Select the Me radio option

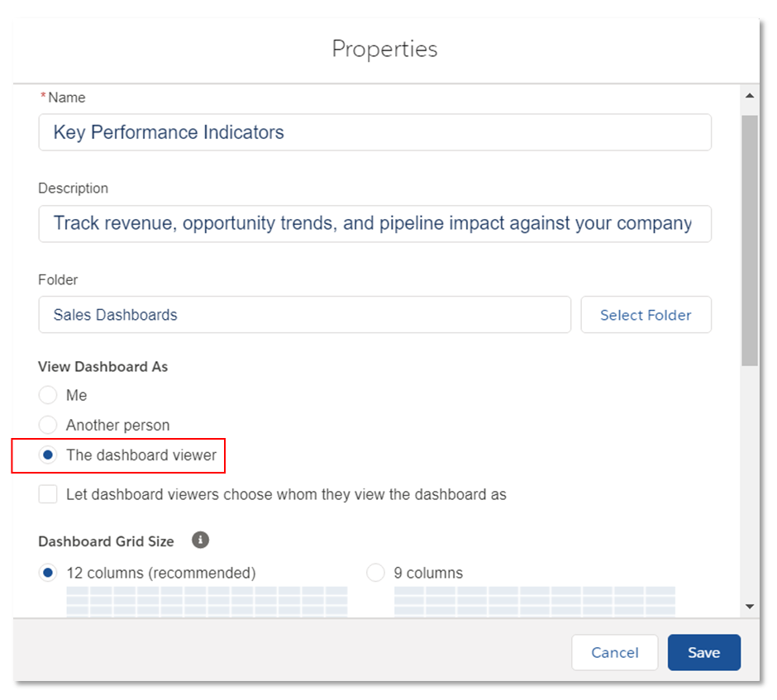click(48, 395)
